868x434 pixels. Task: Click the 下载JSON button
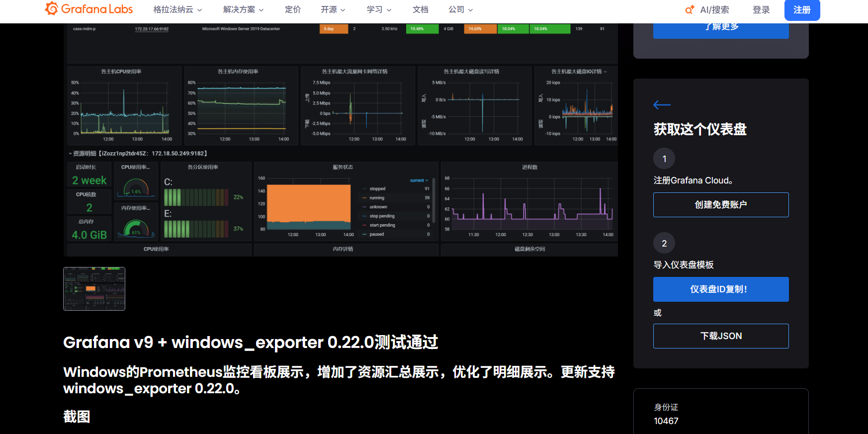coord(721,336)
